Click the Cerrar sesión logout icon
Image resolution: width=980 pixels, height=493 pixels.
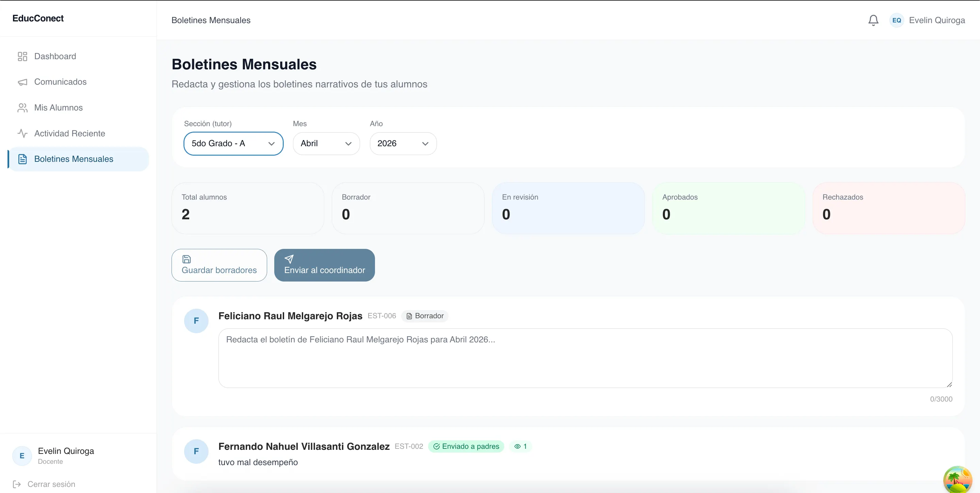tap(17, 484)
